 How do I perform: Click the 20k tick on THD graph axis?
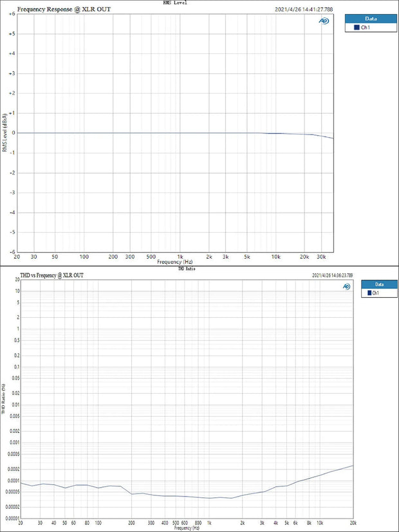[353, 523]
